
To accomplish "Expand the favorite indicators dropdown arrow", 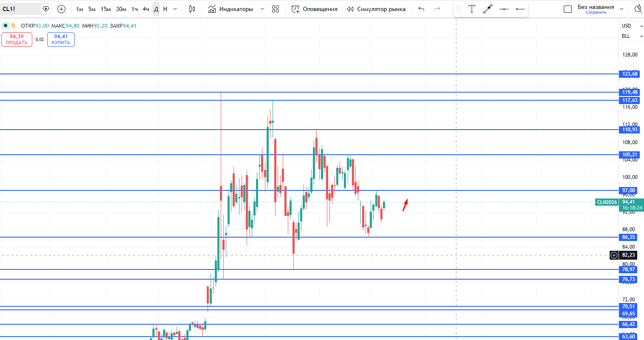I will (262, 9).
